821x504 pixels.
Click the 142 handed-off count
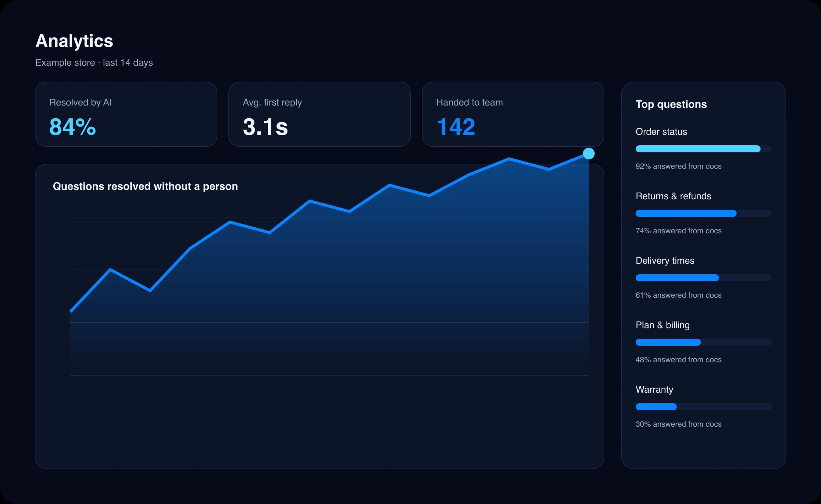point(456,127)
